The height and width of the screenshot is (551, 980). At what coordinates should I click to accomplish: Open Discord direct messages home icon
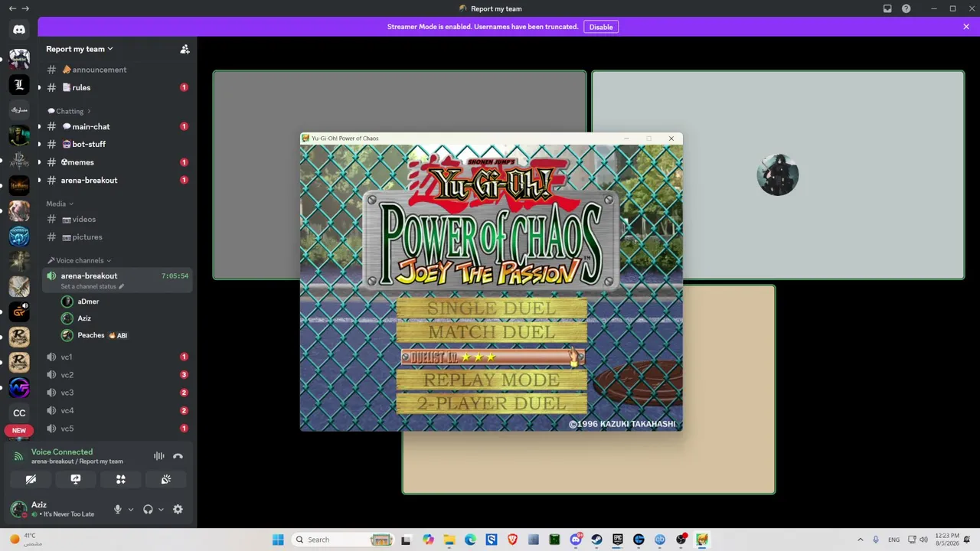[19, 30]
